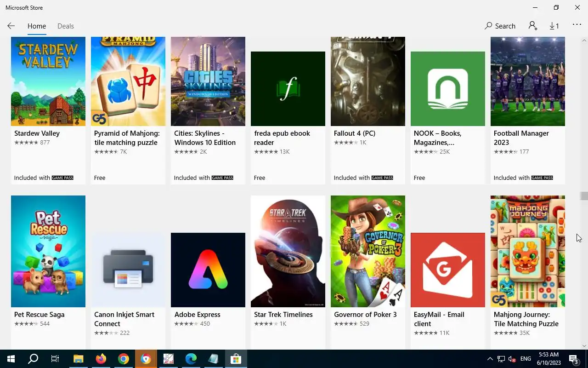
Task: Click the 13K rating under freda
Action: (284, 152)
